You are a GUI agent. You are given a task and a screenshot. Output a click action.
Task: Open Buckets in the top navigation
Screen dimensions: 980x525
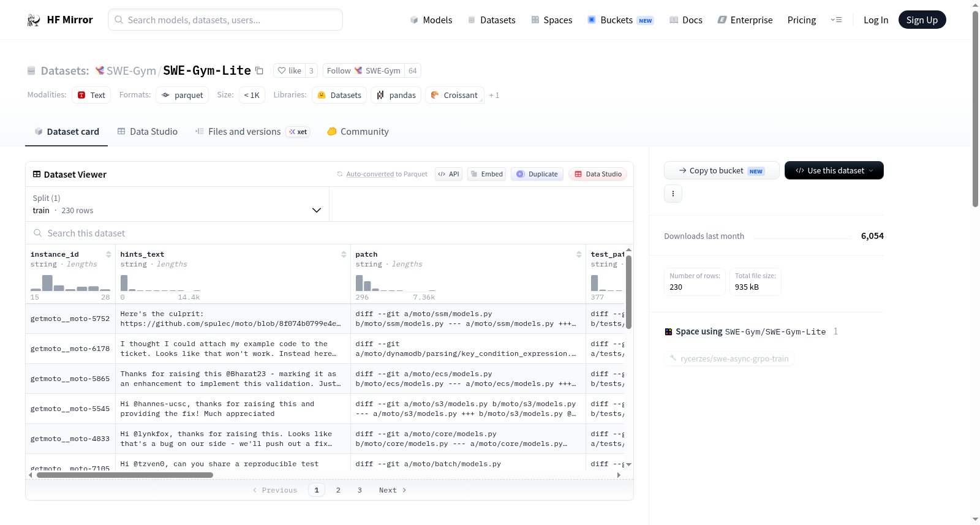click(620, 20)
